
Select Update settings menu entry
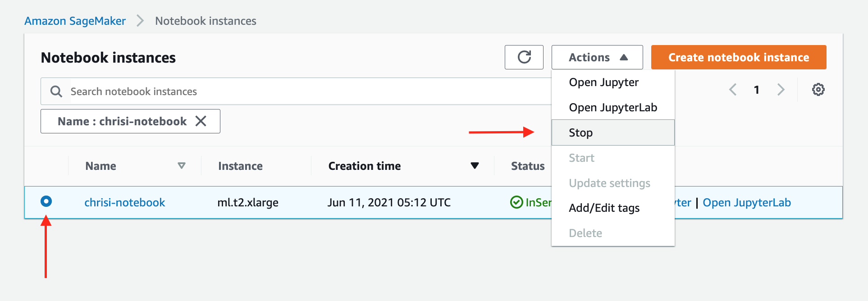613,183
